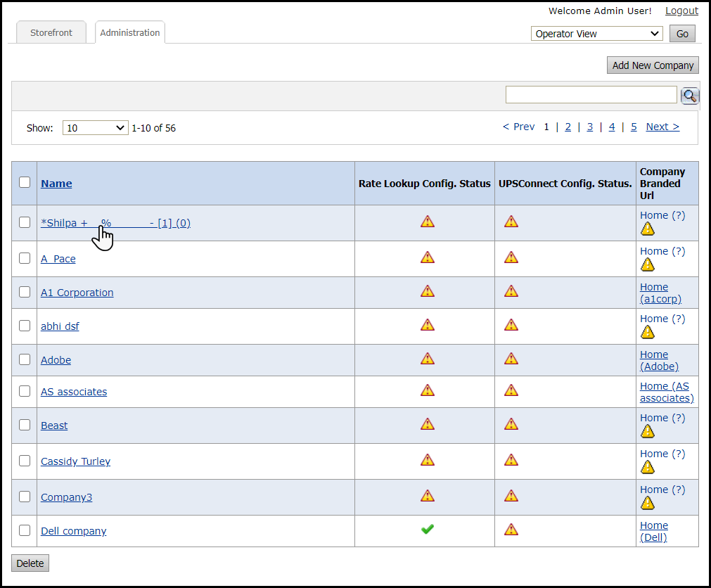Go to page 3 of results
Screen dimensions: 711x588
589,127
